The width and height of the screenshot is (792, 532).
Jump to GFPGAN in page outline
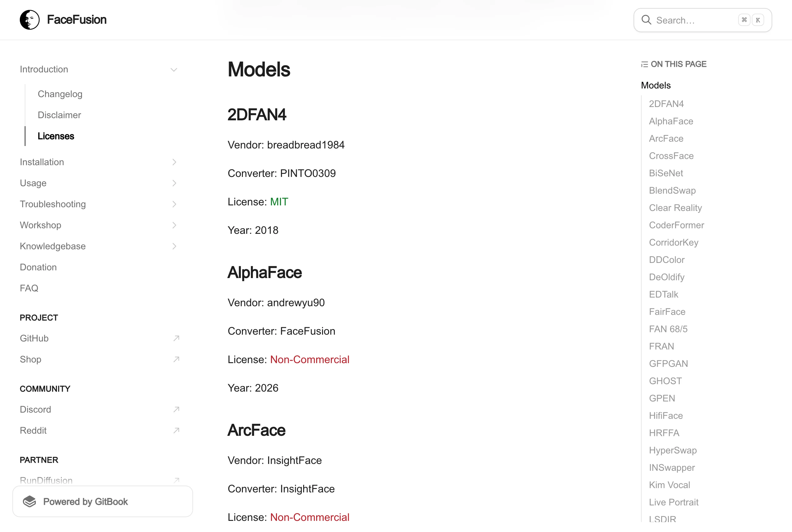pyautogui.click(x=669, y=364)
